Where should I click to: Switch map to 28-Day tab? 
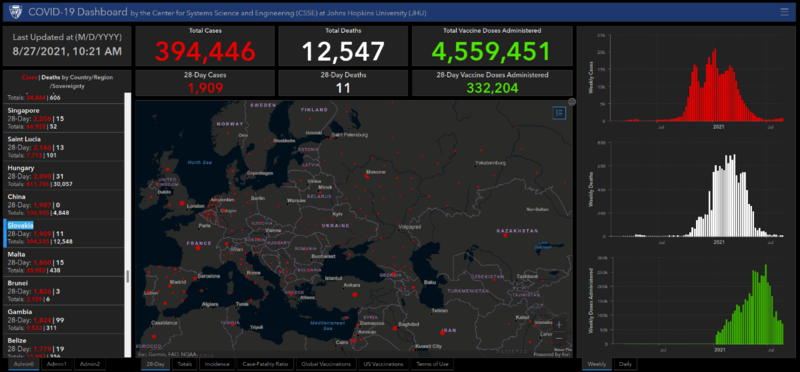[x=155, y=364]
